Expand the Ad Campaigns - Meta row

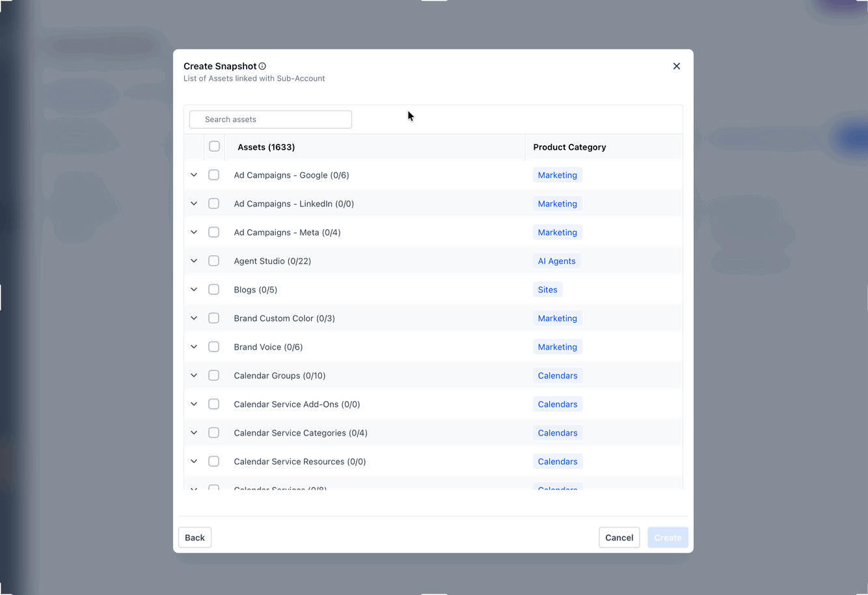pyautogui.click(x=194, y=232)
